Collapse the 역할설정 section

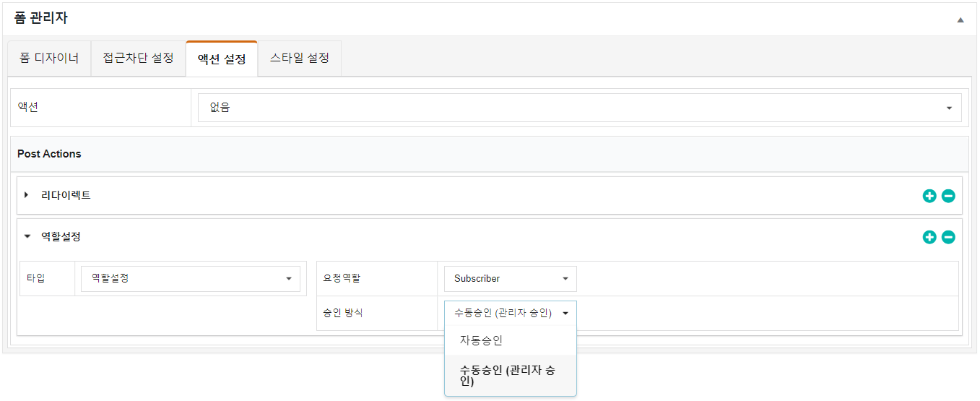(x=27, y=236)
